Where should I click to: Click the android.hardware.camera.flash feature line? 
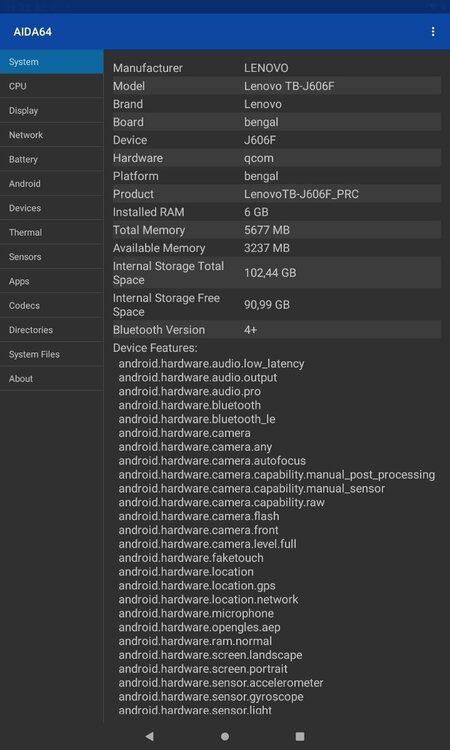click(x=199, y=516)
